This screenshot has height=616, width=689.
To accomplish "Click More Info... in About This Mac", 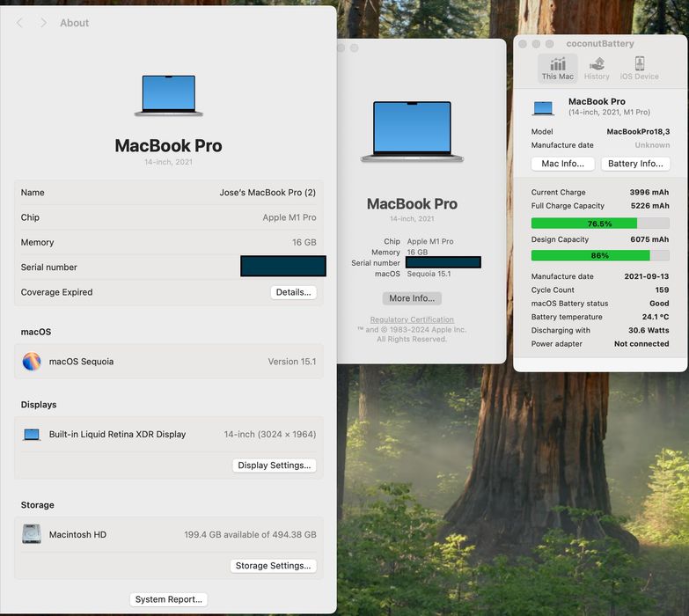I will 412,298.
